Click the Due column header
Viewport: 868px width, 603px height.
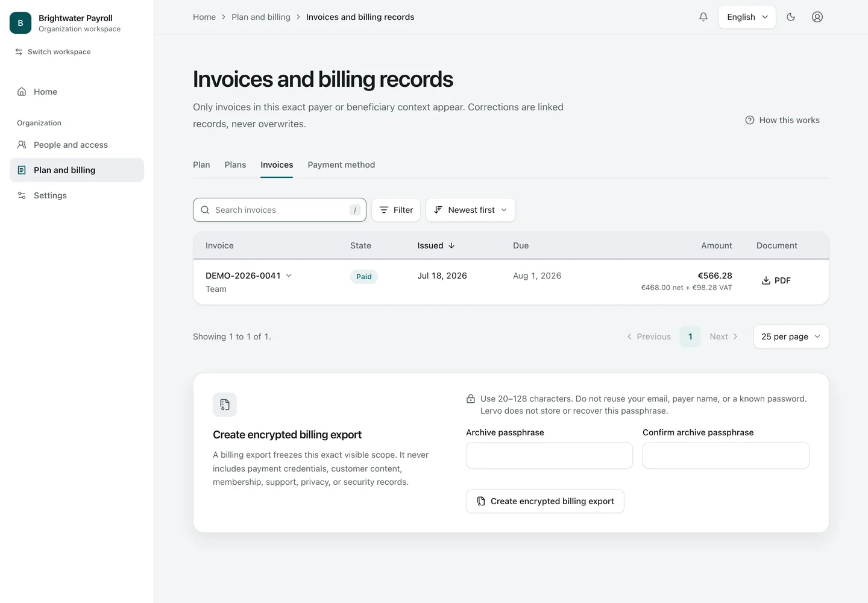click(x=521, y=245)
